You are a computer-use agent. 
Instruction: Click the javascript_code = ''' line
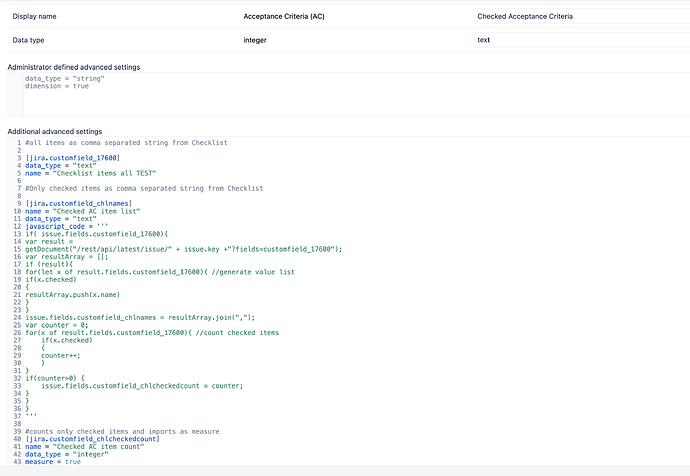(70, 226)
